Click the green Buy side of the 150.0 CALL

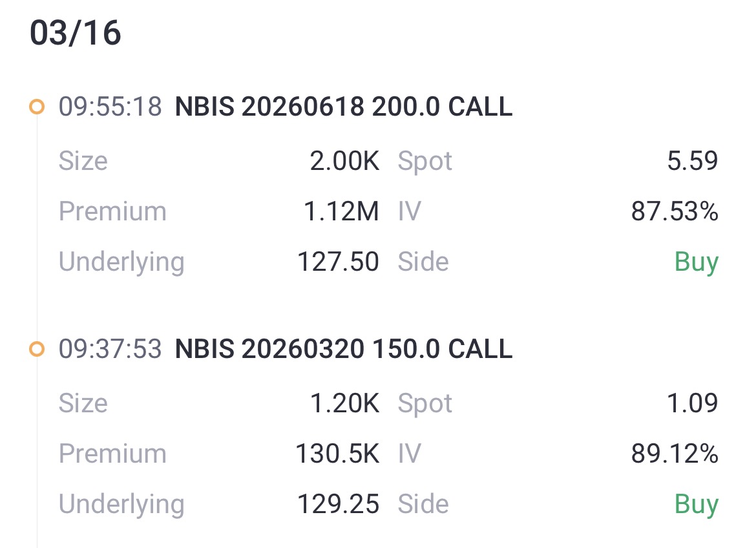[696, 504]
